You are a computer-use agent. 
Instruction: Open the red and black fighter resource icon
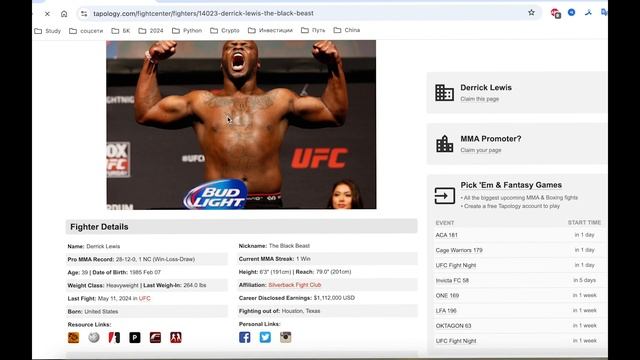point(114,338)
